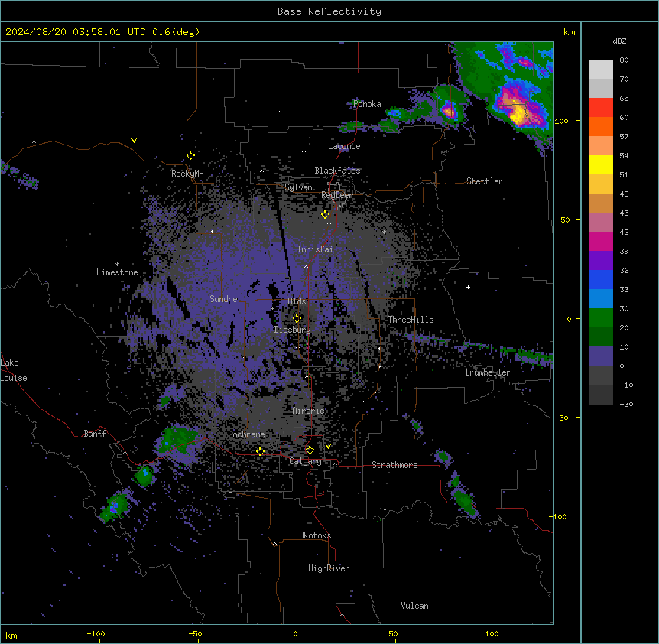Click the yellow diamond marker below RedDeer
659x644 pixels.
click(326, 215)
